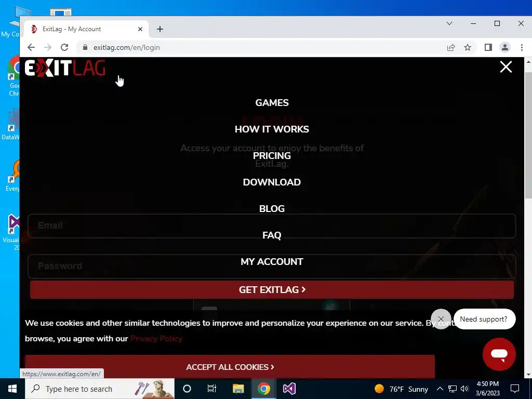Close the navigation menu overlay
The height and width of the screenshot is (399, 532).
click(506, 67)
